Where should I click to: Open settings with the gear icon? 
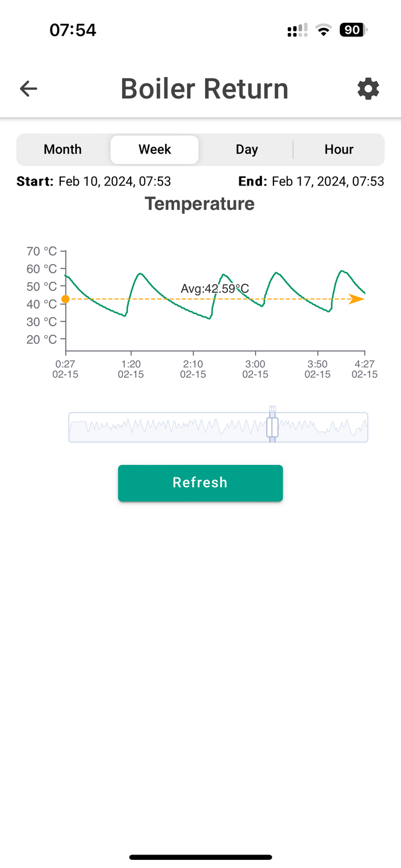[x=368, y=88]
